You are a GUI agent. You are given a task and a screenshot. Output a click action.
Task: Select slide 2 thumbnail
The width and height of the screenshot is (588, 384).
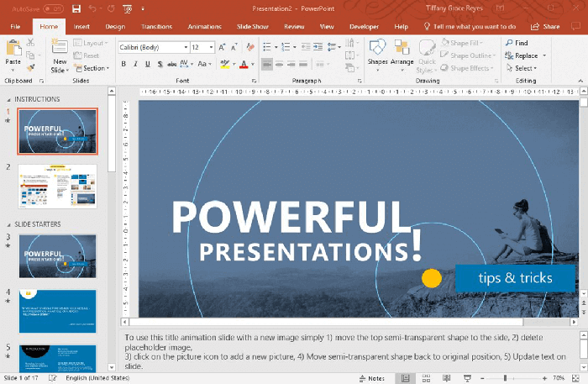[58, 187]
